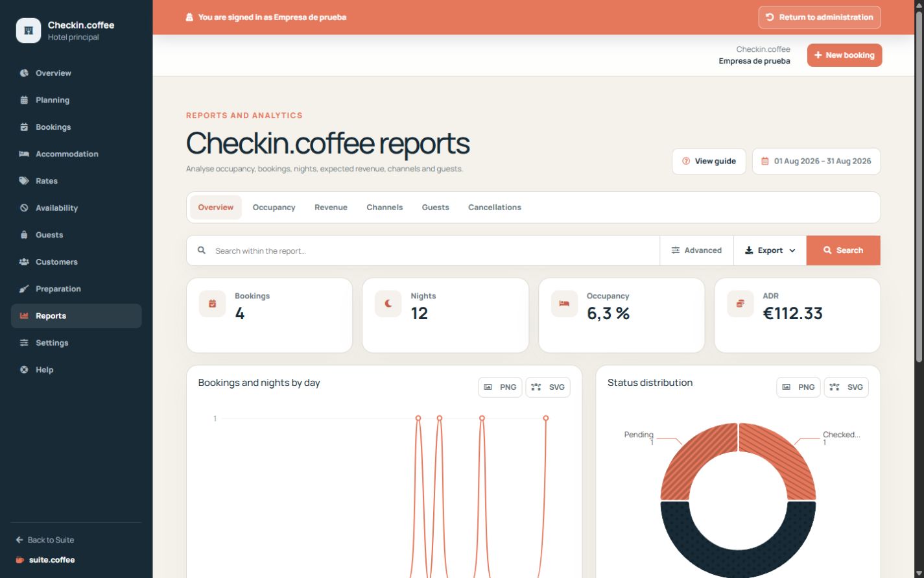The width and height of the screenshot is (924, 578).
Task: Open the View guide button
Action: click(x=709, y=162)
